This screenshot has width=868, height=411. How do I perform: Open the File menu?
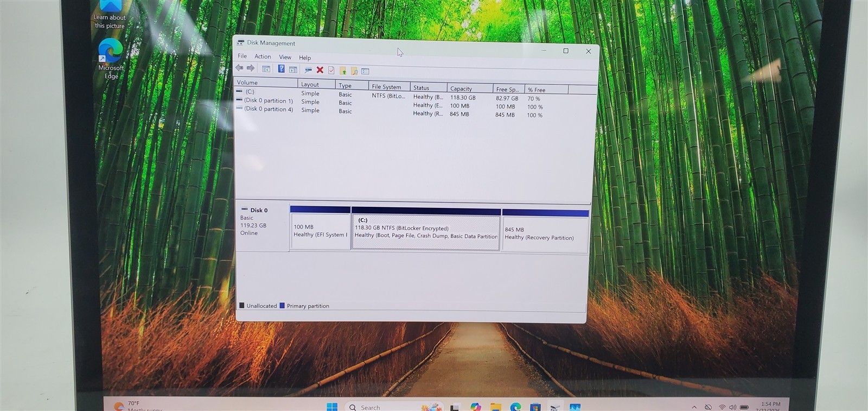click(x=242, y=56)
